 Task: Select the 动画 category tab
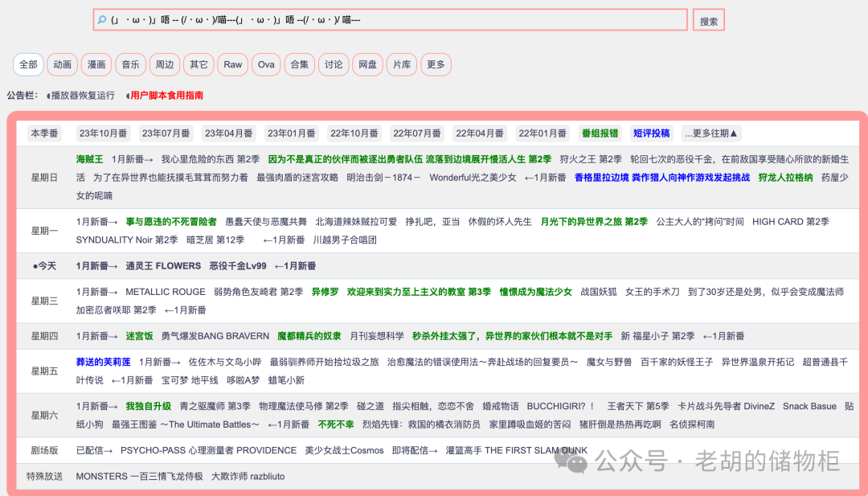pyautogui.click(x=63, y=65)
